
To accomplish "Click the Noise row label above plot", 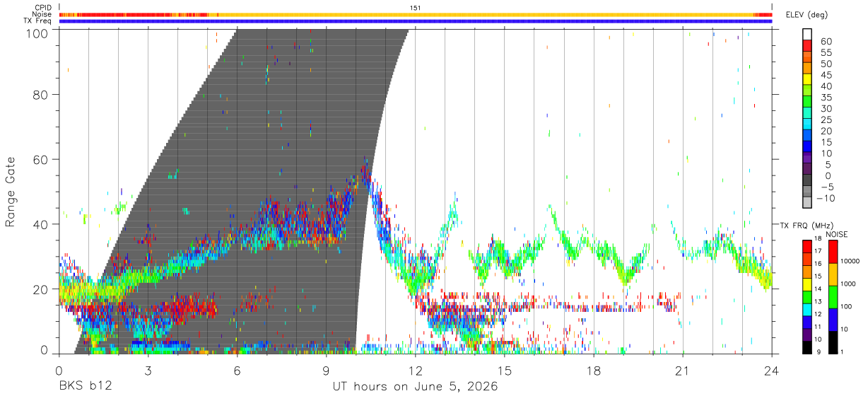I will [42, 14].
